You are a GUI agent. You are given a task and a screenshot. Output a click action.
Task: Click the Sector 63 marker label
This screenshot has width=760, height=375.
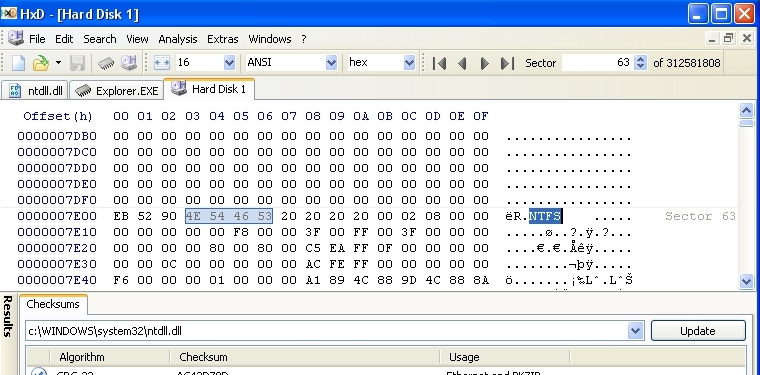700,216
